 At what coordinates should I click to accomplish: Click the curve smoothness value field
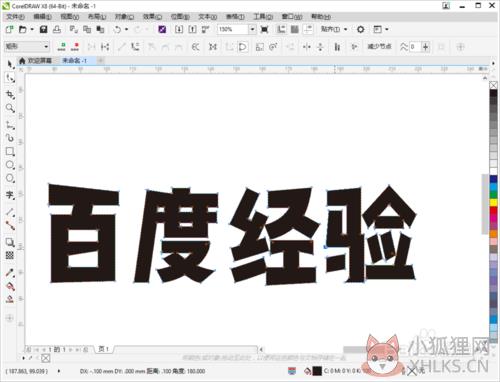[x=415, y=47]
